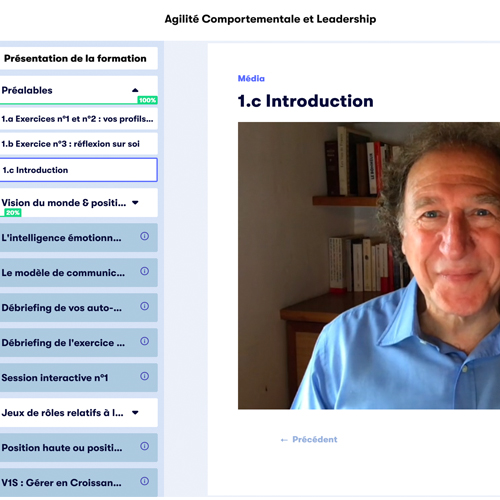Click info icon on Débriefing de vos auto-...
500x500 pixels.
144,306
